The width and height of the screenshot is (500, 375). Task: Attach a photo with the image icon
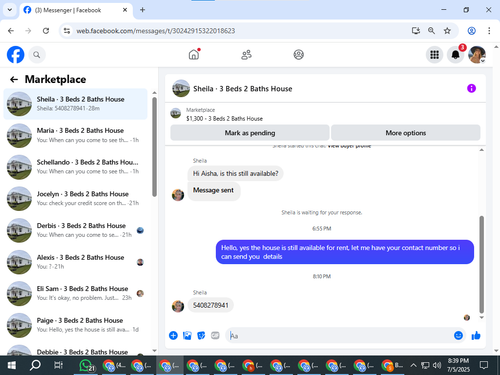pos(187,335)
